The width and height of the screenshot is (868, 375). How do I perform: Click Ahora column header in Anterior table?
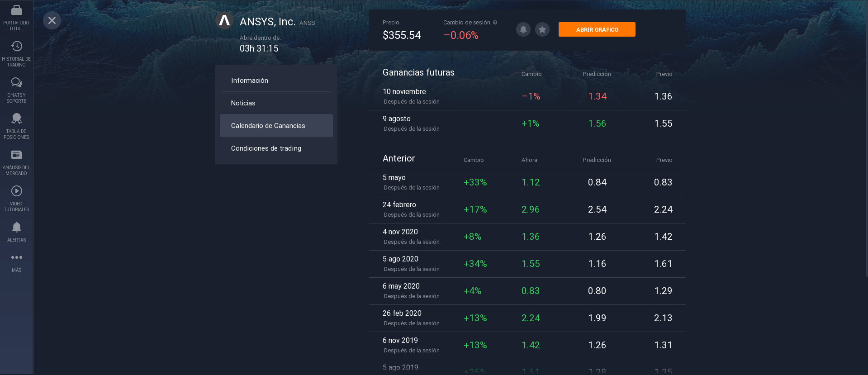(x=529, y=160)
